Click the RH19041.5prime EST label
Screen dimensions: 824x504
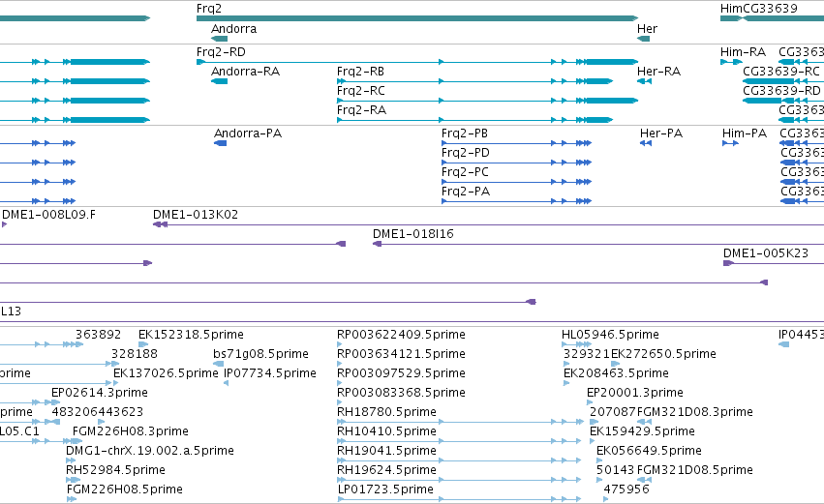coord(386,452)
